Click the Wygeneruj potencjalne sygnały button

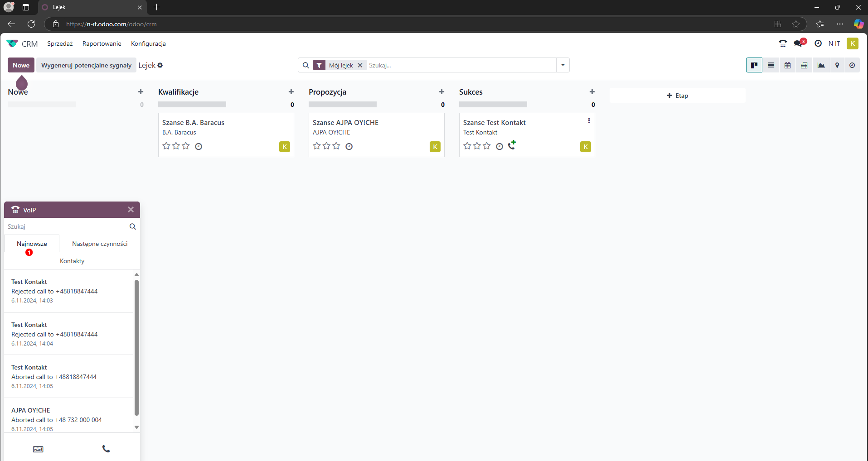pos(86,65)
